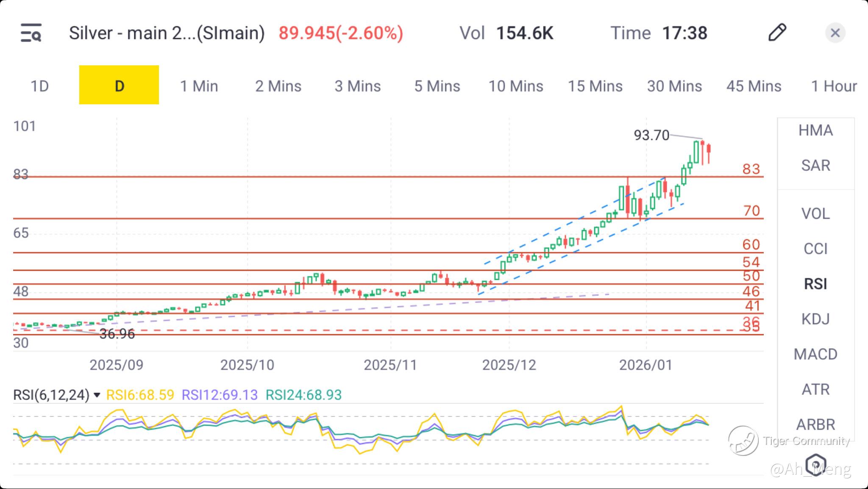Close the chart with X button
Viewport: 868px width, 489px height.
tap(835, 33)
